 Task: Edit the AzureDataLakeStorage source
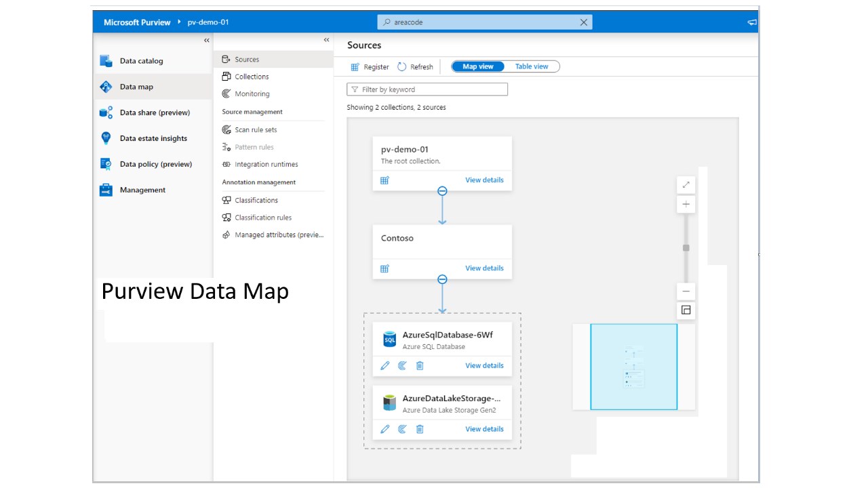[x=385, y=429]
